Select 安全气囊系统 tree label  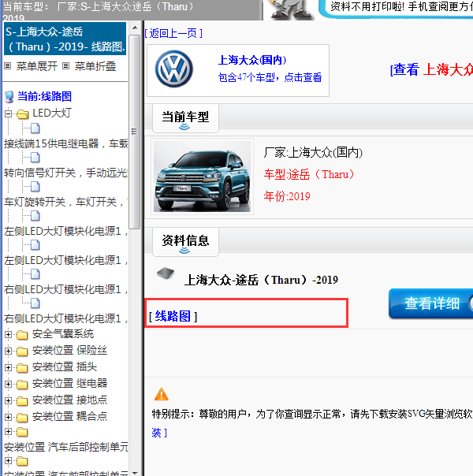click(x=63, y=334)
